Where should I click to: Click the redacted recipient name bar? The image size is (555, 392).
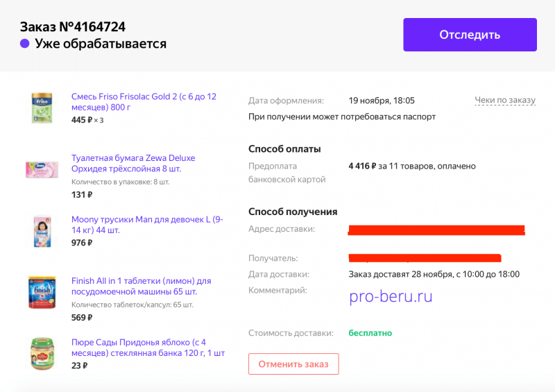425,258
